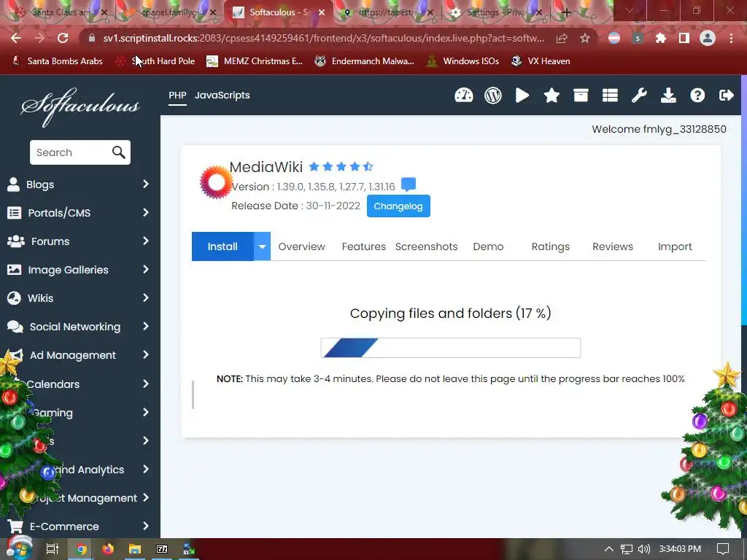747x560 pixels.
Task: Open the Install button dropdown arrow
Action: [262, 246]
